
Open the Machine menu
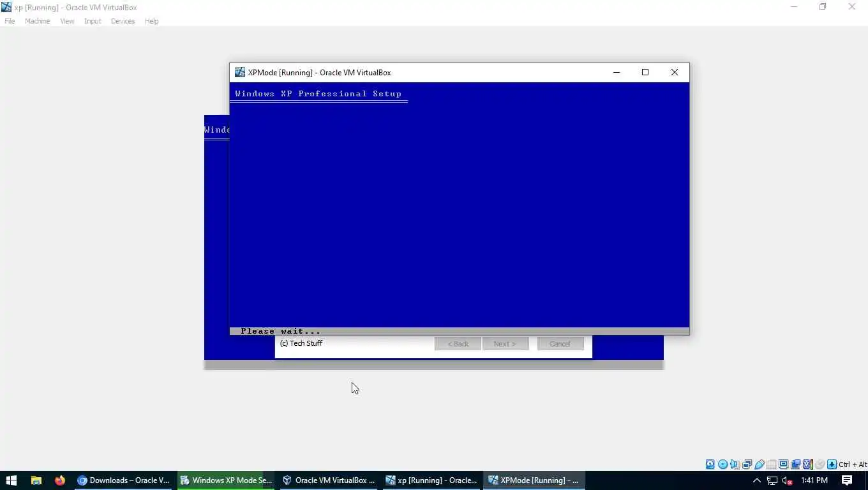coord(37,21)
